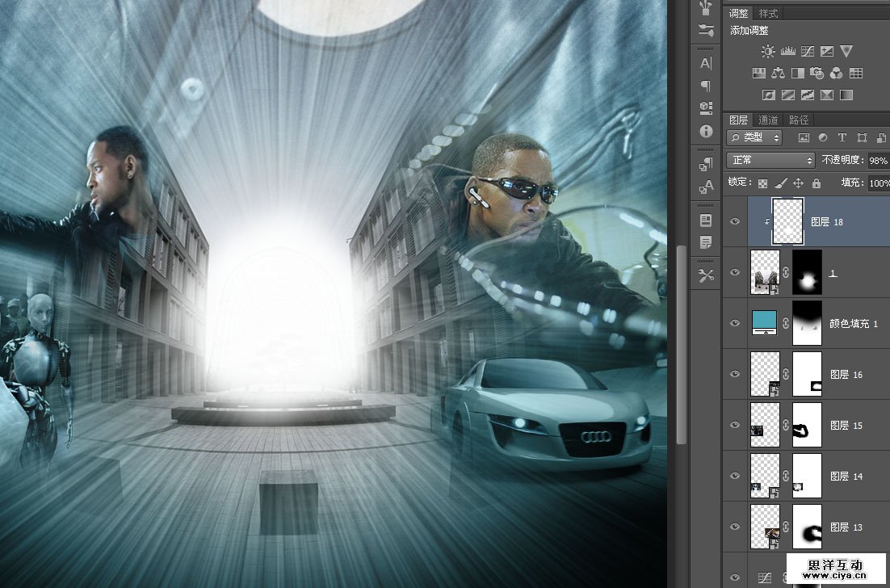
Task: Hide layer 图层 18 with eye icon
Action: [x=734, y=221]
